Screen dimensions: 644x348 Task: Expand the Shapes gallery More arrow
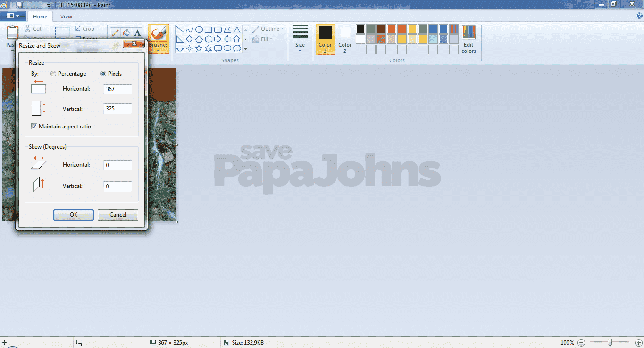(245, 48)
